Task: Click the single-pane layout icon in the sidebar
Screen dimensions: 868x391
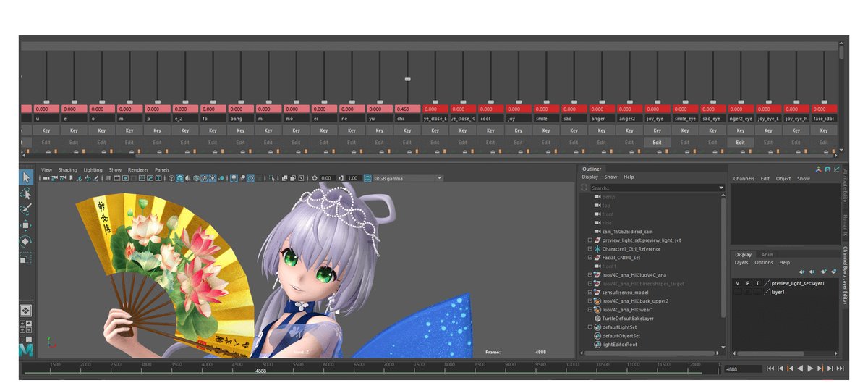Action: coord(26,310)
